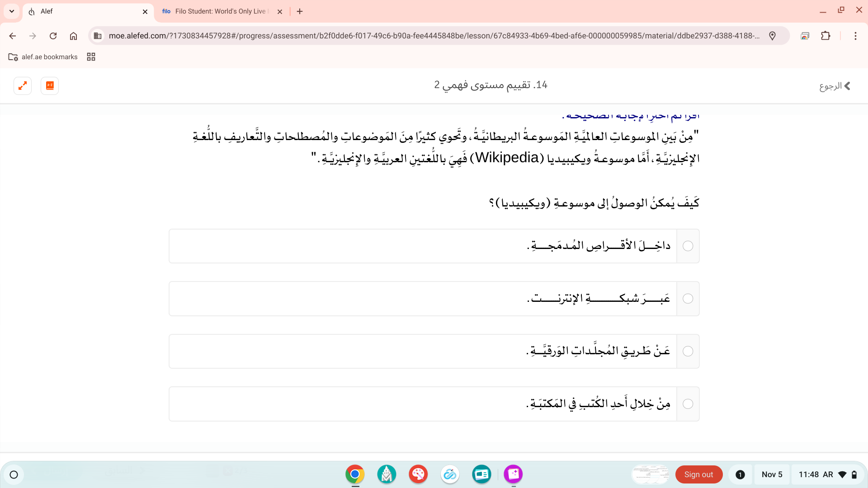Select answer about paper volumes
Viewport: 868px width, 488px height.
pos(688,352)
